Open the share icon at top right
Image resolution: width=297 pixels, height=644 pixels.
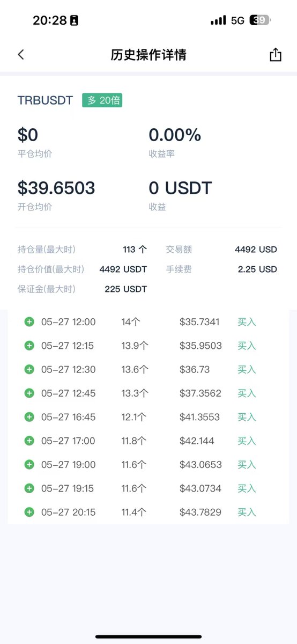tap(275, 55)
